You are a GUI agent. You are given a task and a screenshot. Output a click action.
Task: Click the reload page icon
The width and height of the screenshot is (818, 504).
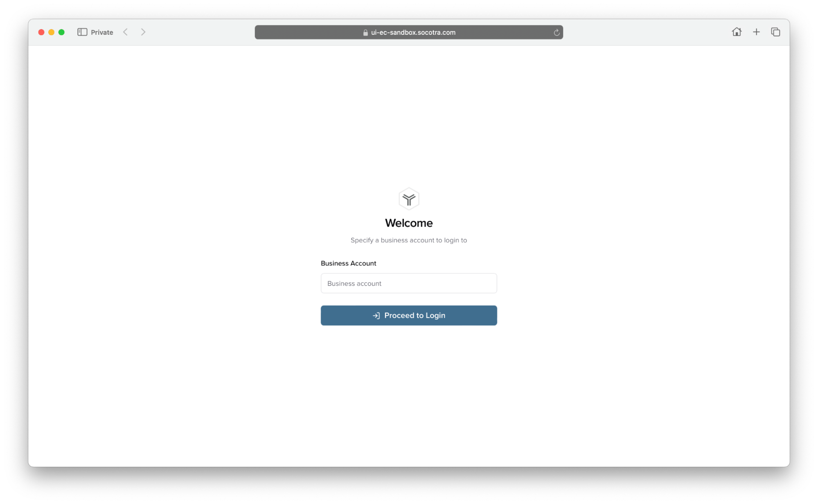click(556, 32)
